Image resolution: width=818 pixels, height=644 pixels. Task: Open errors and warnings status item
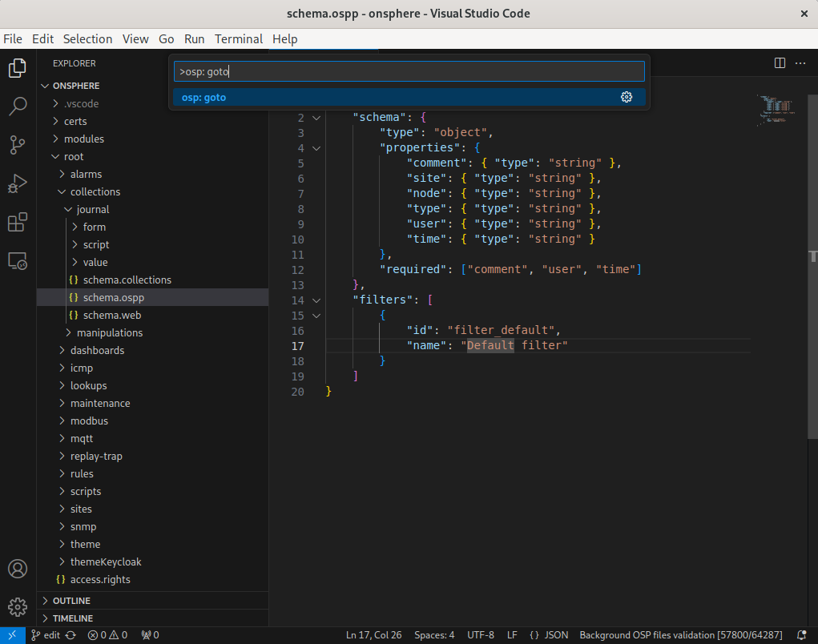pyautogui.click(x=107, y=635)
